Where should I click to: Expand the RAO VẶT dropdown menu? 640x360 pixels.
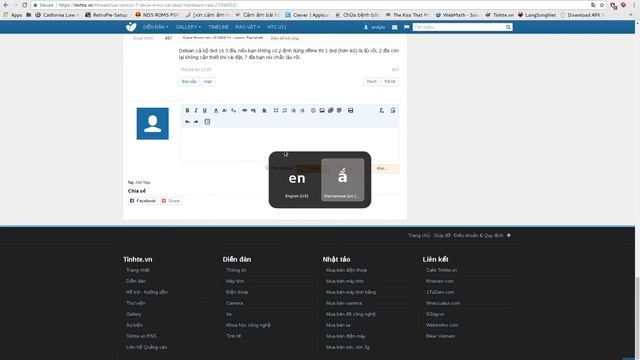pos(247,27)
